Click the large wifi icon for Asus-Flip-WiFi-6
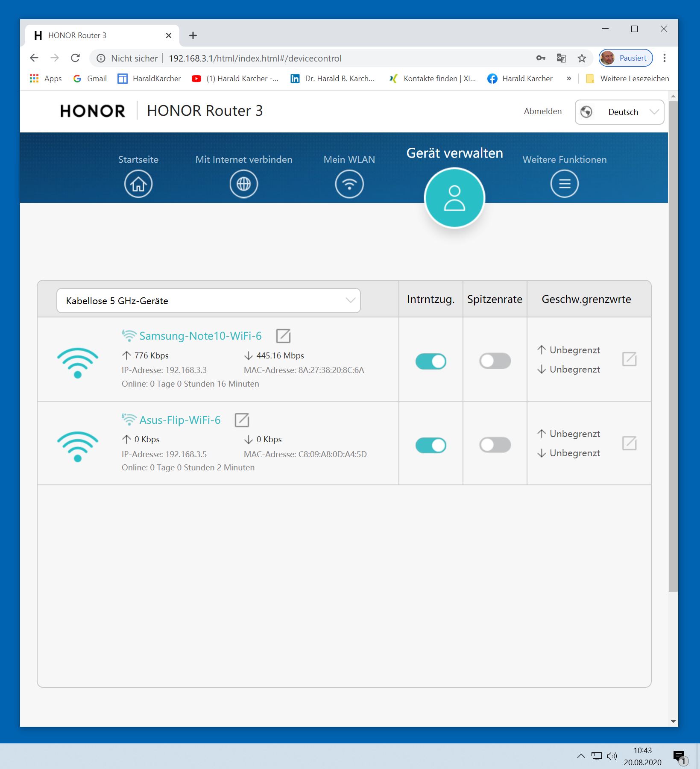The width and height of the screenshot is (700, 769). 77,446
